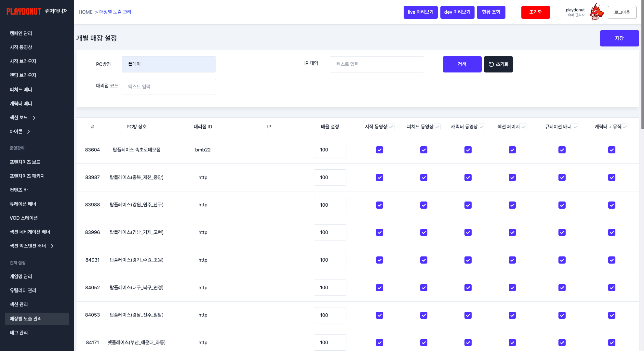Navigate to HOME via the breadcrumb
Viewport: 644px width, 351px height.
tap(86, 12)
